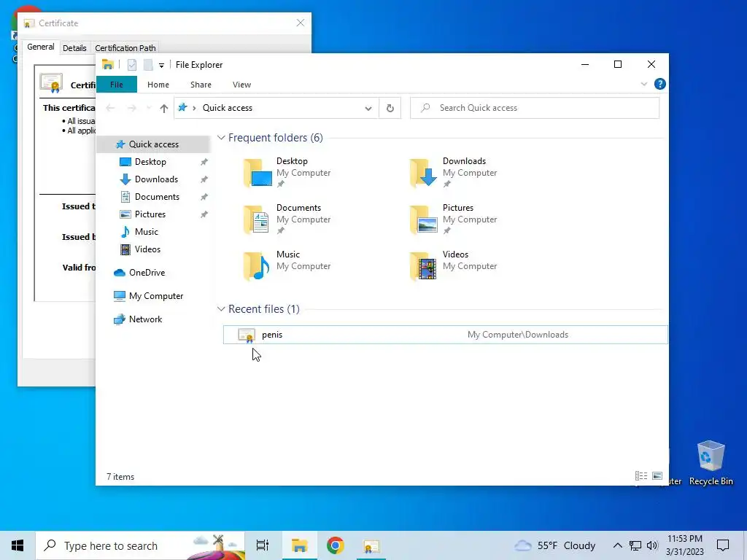Click the Quick access address bar path

coord(228,108)
